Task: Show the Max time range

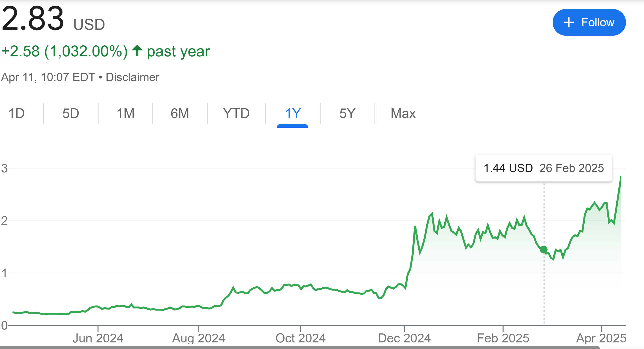Action: [x=403, y=113]
